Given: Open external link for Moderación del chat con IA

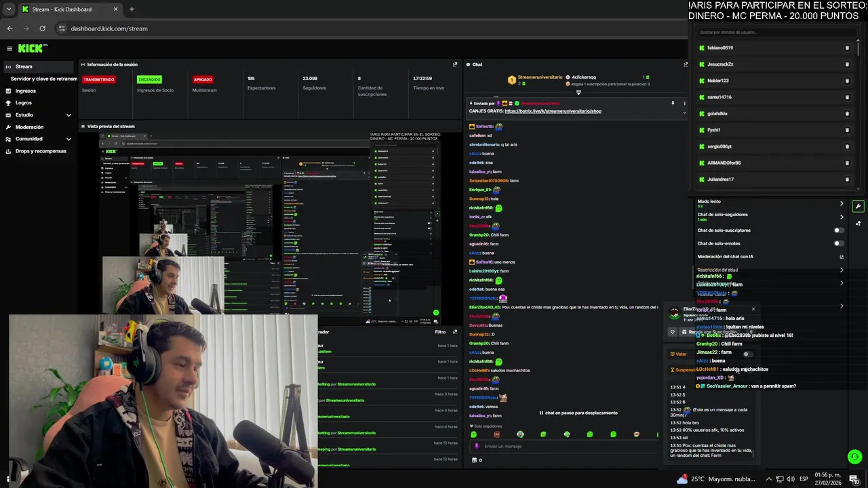Looking at the screenshot, I should (x=842, y=257).
